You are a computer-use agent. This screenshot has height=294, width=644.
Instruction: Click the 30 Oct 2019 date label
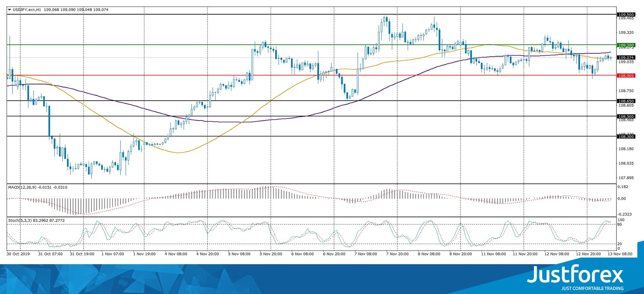point(18,254)
